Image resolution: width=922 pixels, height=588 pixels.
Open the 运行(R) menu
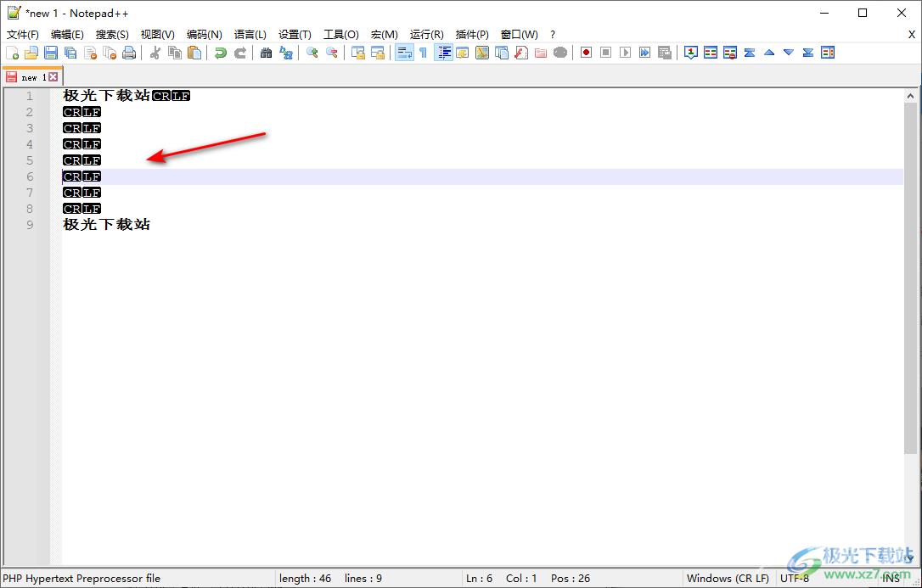point(427,35)
